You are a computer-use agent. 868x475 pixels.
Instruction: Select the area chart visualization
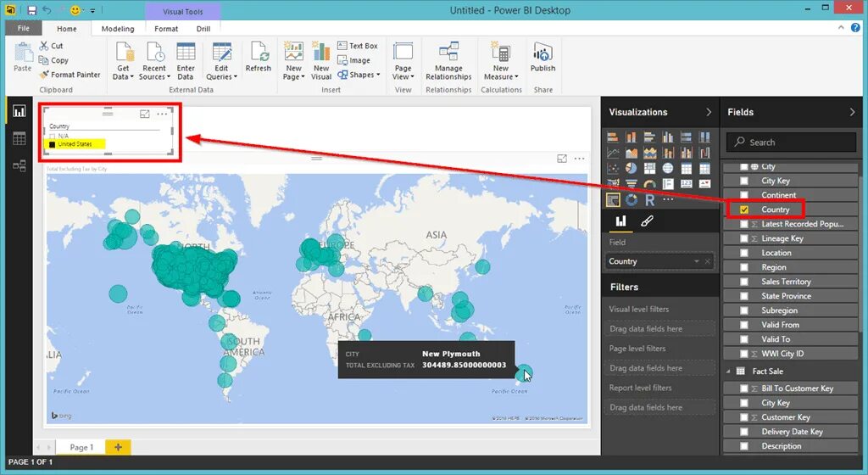click(631, 153)
